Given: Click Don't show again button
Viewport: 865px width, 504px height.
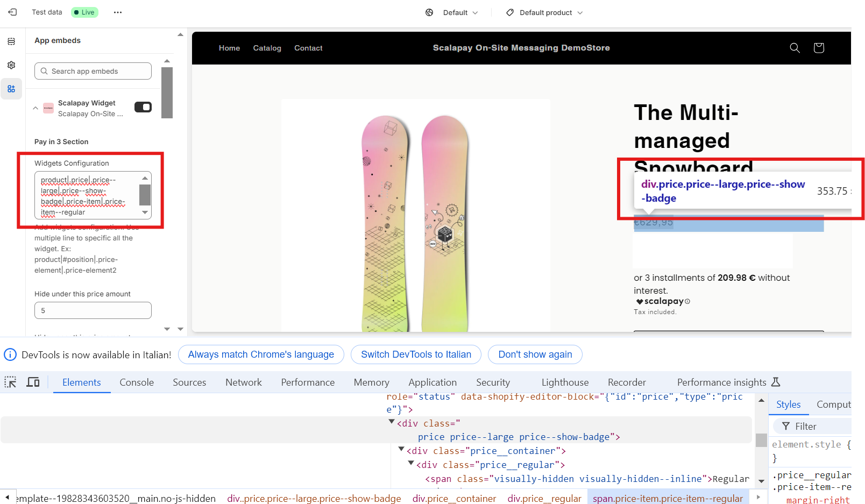Looking at the screenshot, I should 535,354.
